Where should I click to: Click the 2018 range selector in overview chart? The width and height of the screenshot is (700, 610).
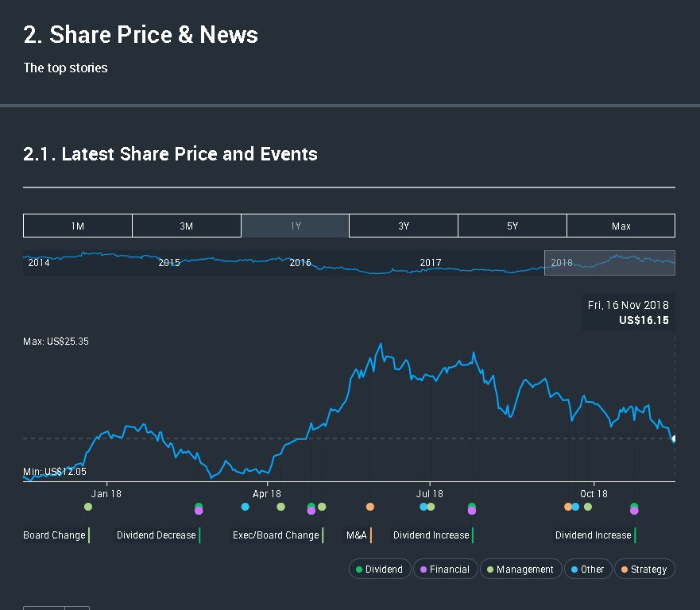coord(609,263)
